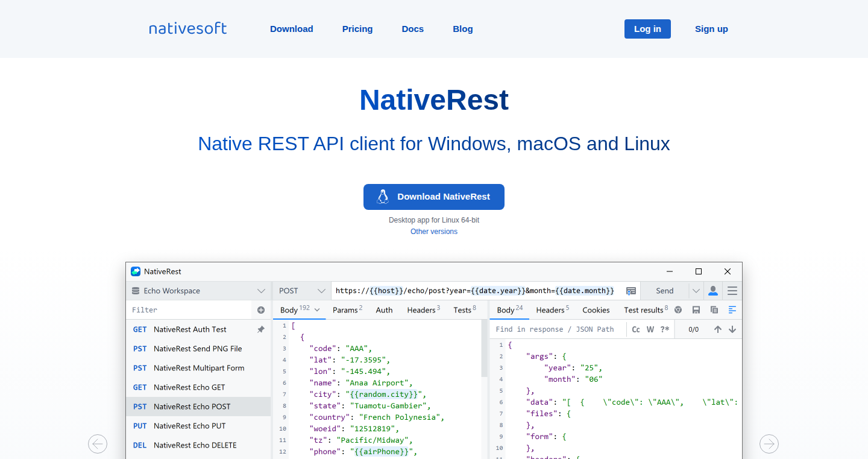Switch to the Tests tab

point(464,310)
